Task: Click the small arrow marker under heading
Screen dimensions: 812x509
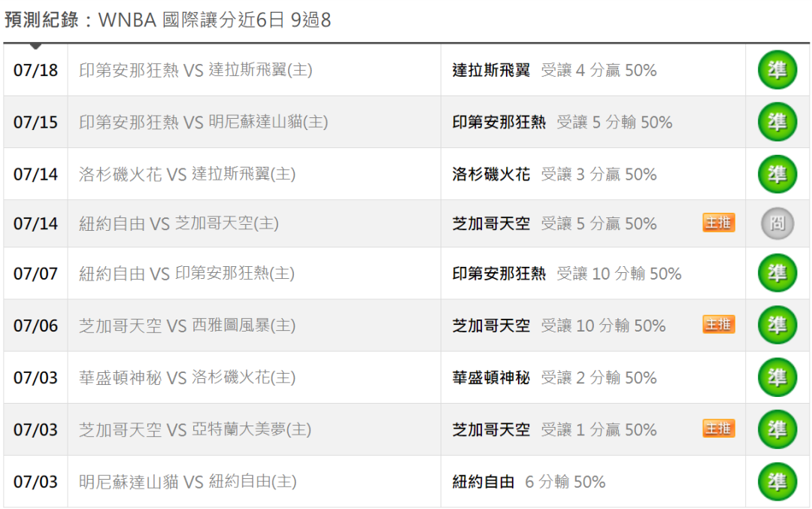Action: [35, 47]
